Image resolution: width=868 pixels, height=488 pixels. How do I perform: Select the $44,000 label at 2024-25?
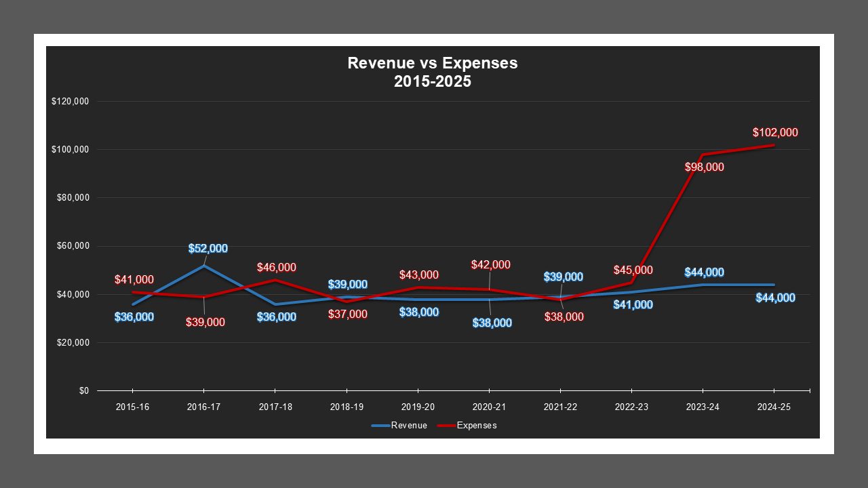(774, 297)
